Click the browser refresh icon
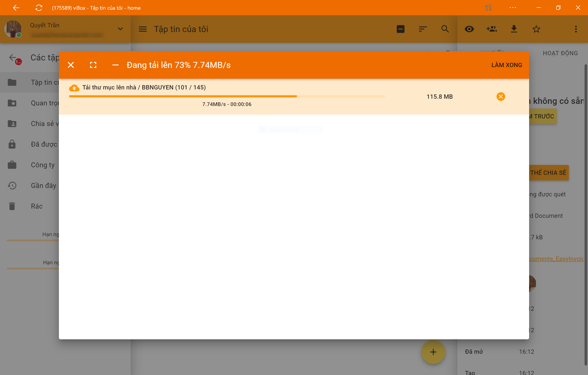Screen dimensions: 588x375 39,8
